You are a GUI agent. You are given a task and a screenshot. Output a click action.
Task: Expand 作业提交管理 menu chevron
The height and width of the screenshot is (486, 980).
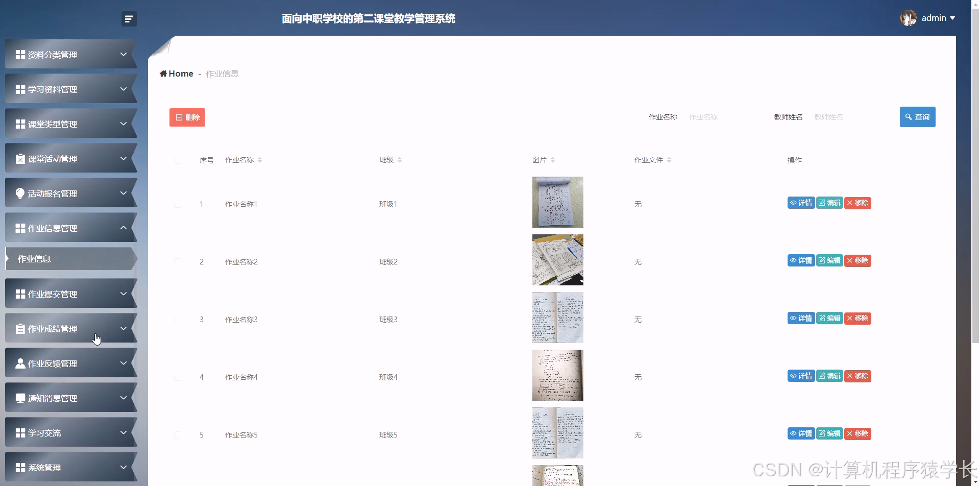pos(124,294)
